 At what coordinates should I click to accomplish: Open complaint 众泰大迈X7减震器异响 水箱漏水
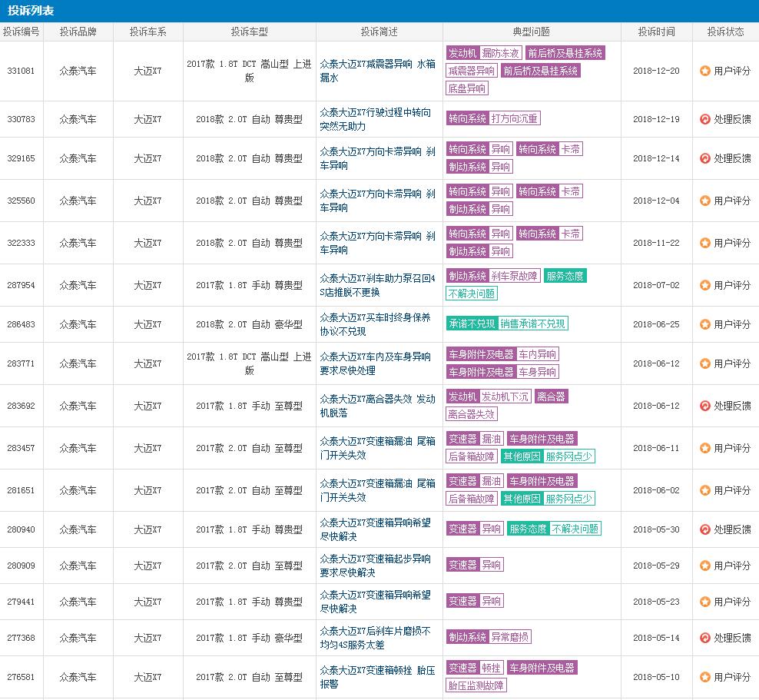(x=377, y=71)
